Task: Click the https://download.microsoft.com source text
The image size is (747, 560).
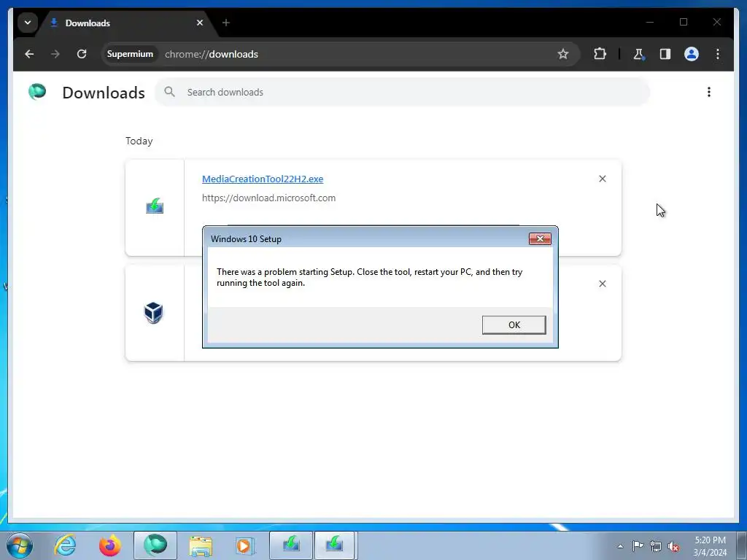Action: [268, 198]
